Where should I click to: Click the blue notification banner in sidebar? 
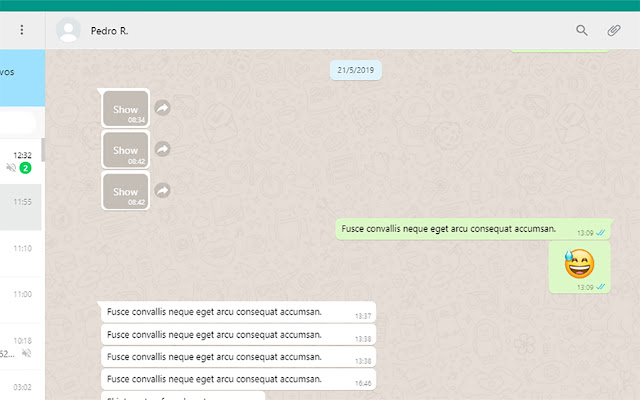pyautogui.click(x=22, y=78)
